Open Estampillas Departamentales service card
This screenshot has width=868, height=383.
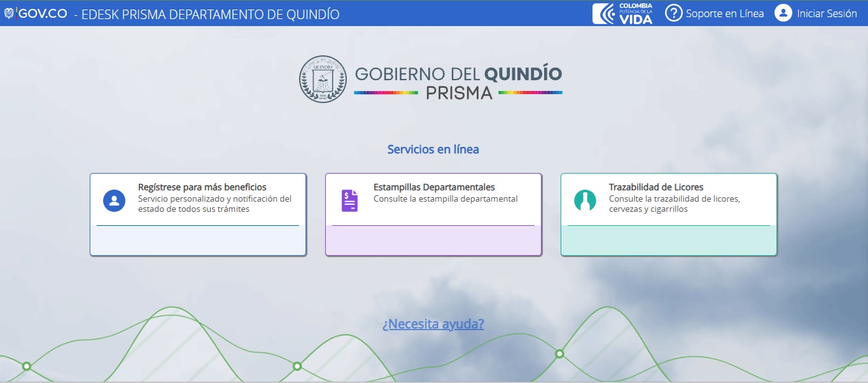tap(433, 214)
